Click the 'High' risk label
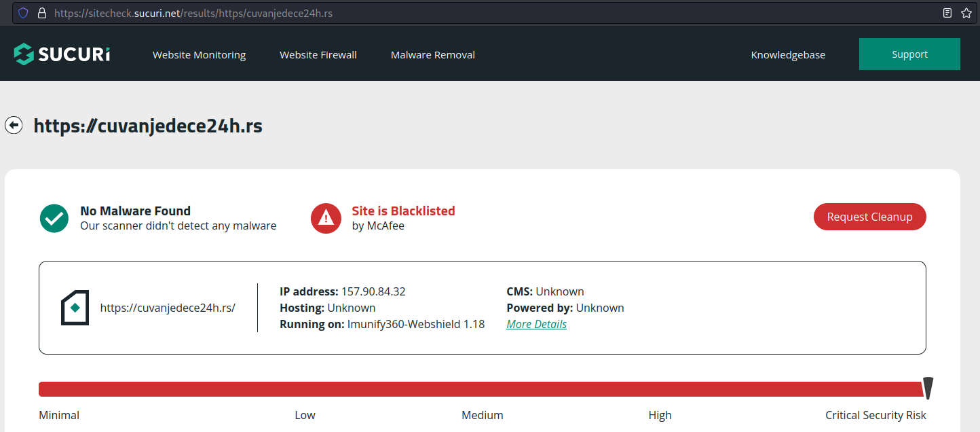 pos(660,415)
